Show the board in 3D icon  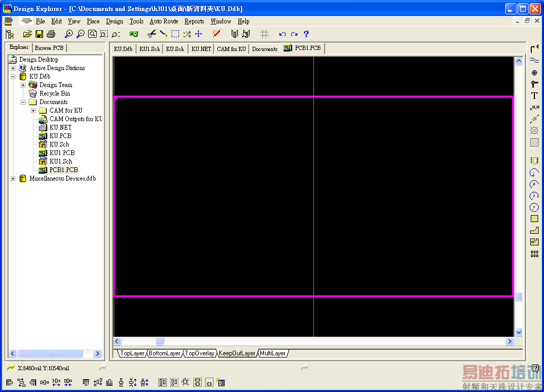coord(133,34)
